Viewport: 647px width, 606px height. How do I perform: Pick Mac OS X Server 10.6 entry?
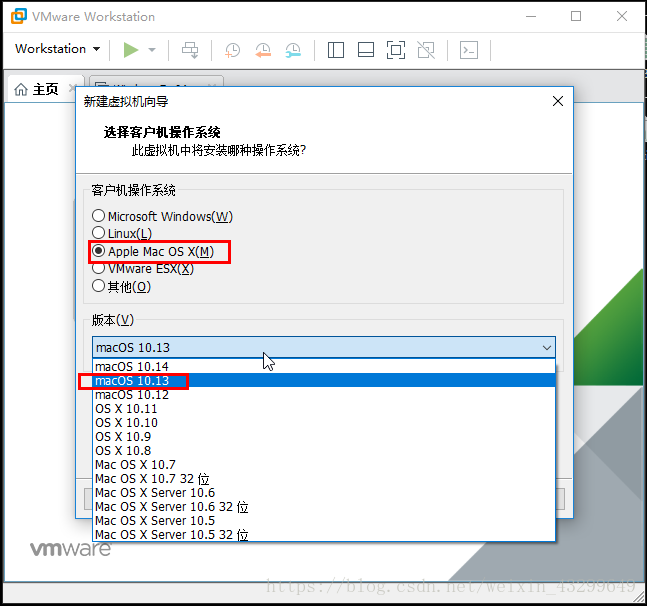coord(324,493)
